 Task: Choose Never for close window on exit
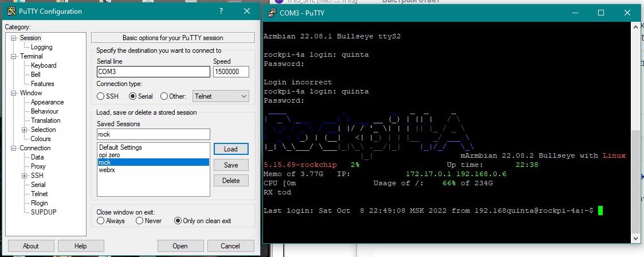pyautogui.click(x=140, y=221)
